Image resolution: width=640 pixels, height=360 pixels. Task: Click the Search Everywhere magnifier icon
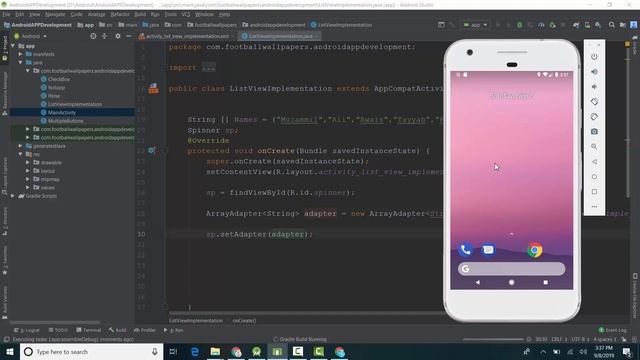pos(611,25)
